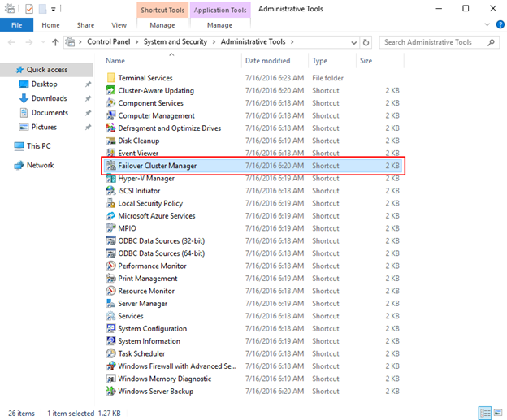507x420 pixels.
Task: Switch to details view layout
Action: (x=484, y=413)
